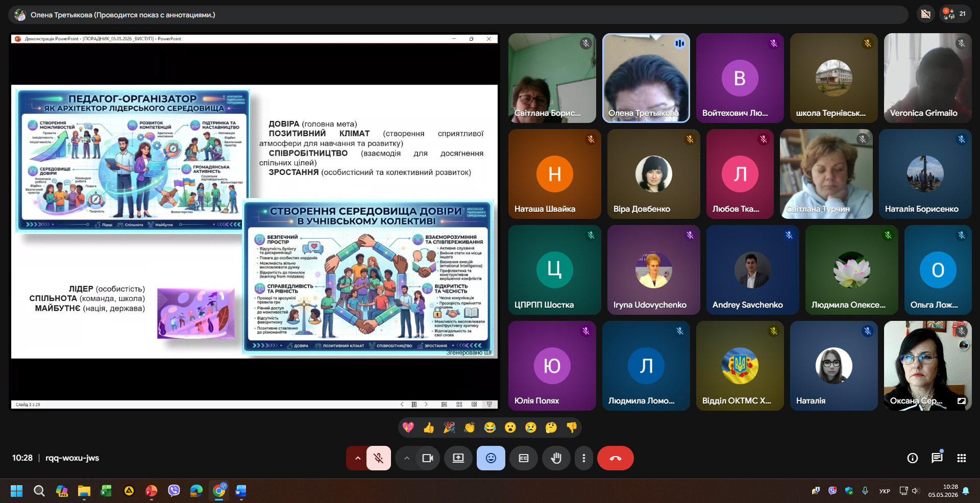Viewport: 980px width, 503px height.
Task: Open the activities grid icon
Action: point(962,458)
